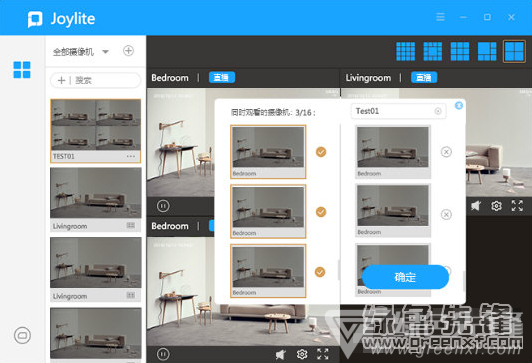Open the TEST01 group options ellipsis
This screenshot has width=532, height=363.
(x=131, y=156)
